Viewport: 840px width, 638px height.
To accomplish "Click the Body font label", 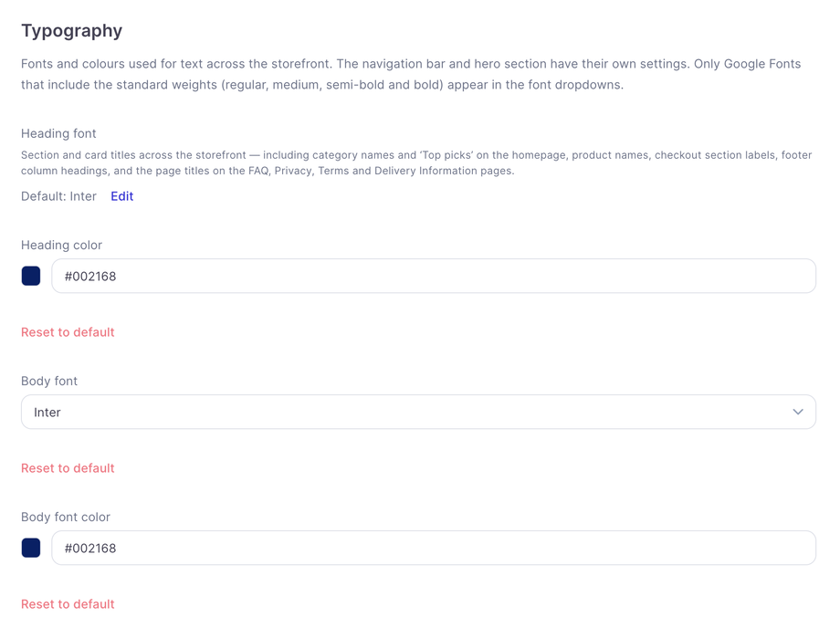I will pyautogui.click(x=49, y=381).
